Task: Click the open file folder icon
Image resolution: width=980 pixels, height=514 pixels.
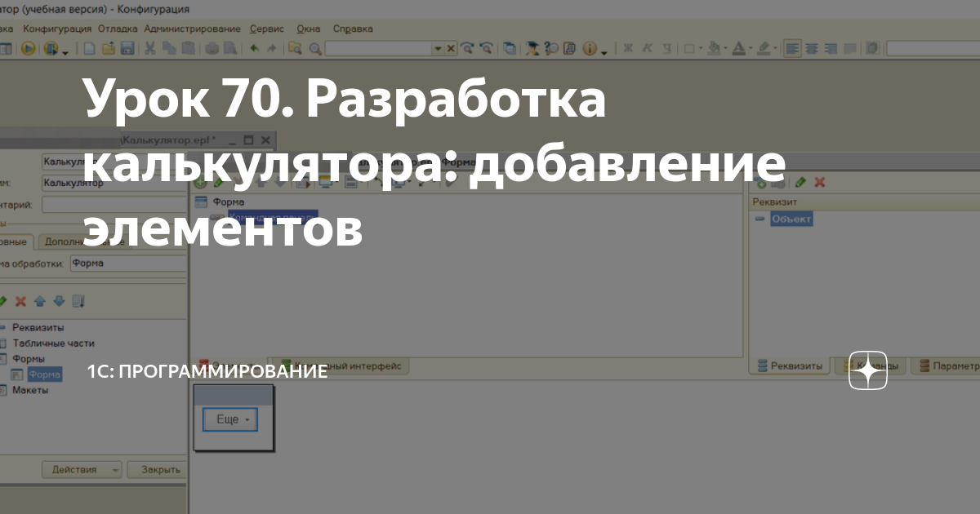Action: point(108,49)
